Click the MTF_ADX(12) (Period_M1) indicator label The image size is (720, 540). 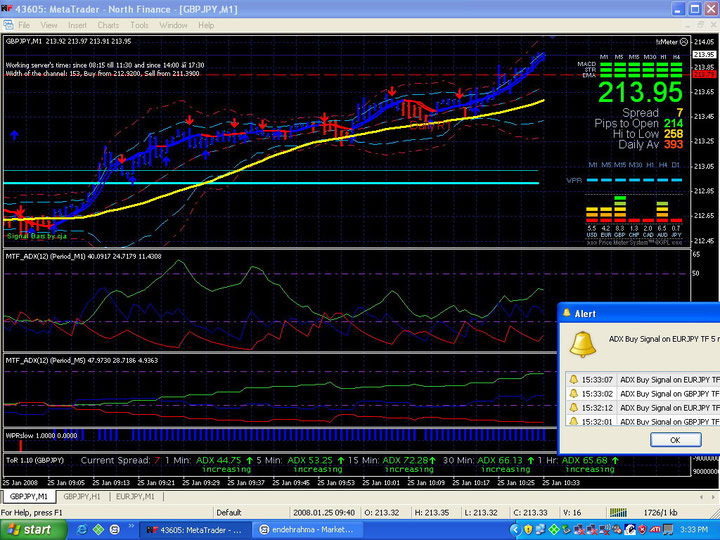point(83,256)
